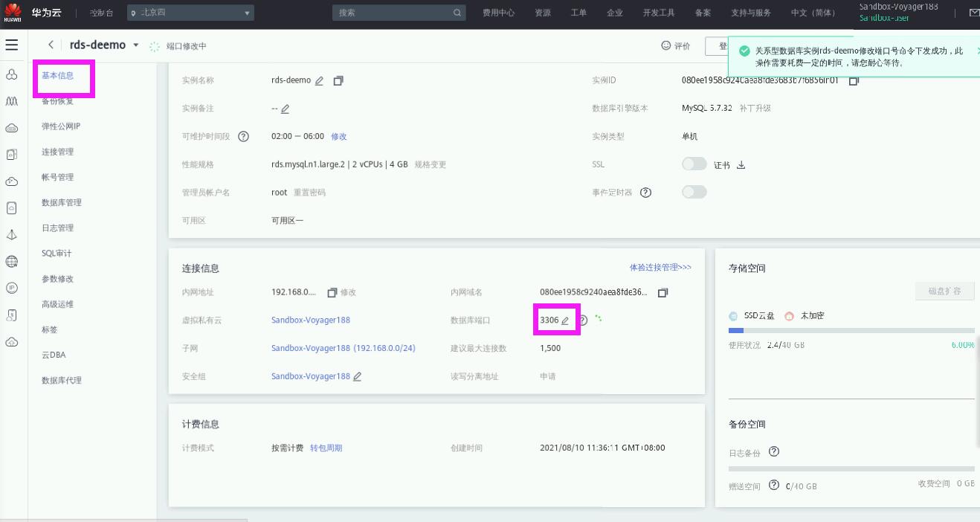Click the Huawei logo in header
This screenshot has width=980, height=522.
pyautogui.click(x=12, y=13)
